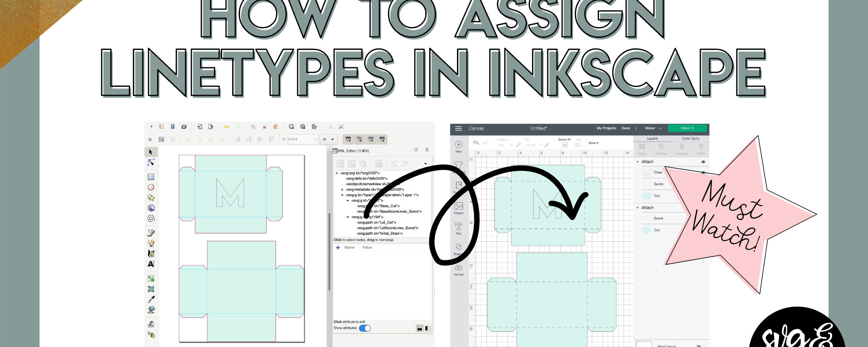Image resolution: width=868 pixels, height=347 pixels.
Task: Switch XML panel to horizontal layout
Action: 427,328
